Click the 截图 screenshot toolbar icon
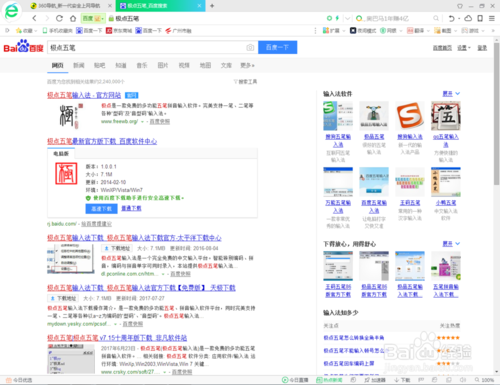The width and height of the screenshot is (500, 385). [445, 31]
